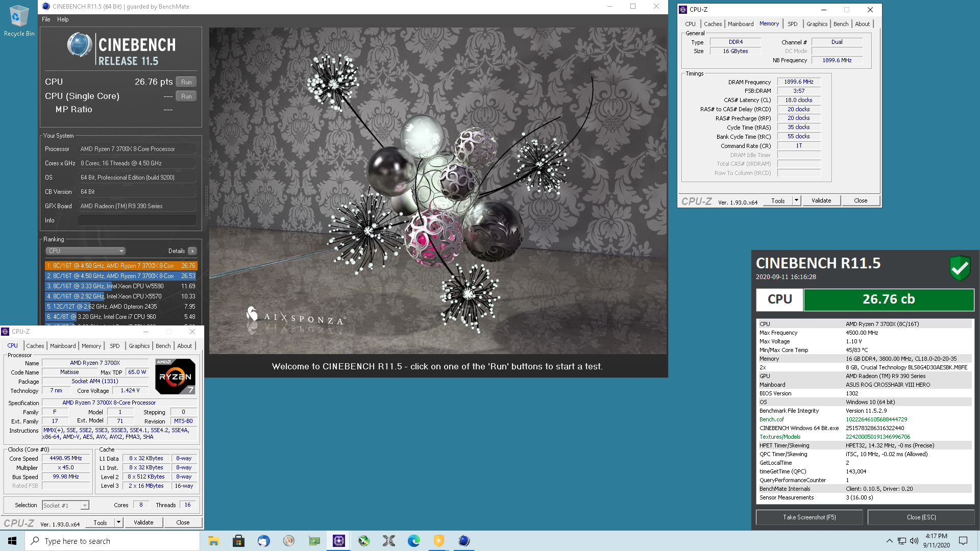980x551 pixels.
Task: Select Intel Xeon W5590 ranking row
Action: tap(121, 286)
